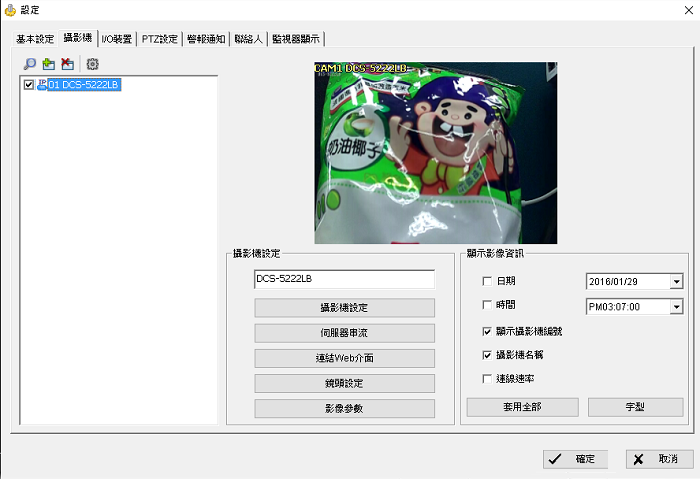Screen dimensions: 700x479
Task: Expand the date dropdown showing 2016/01/29
Action: (676, 282)
